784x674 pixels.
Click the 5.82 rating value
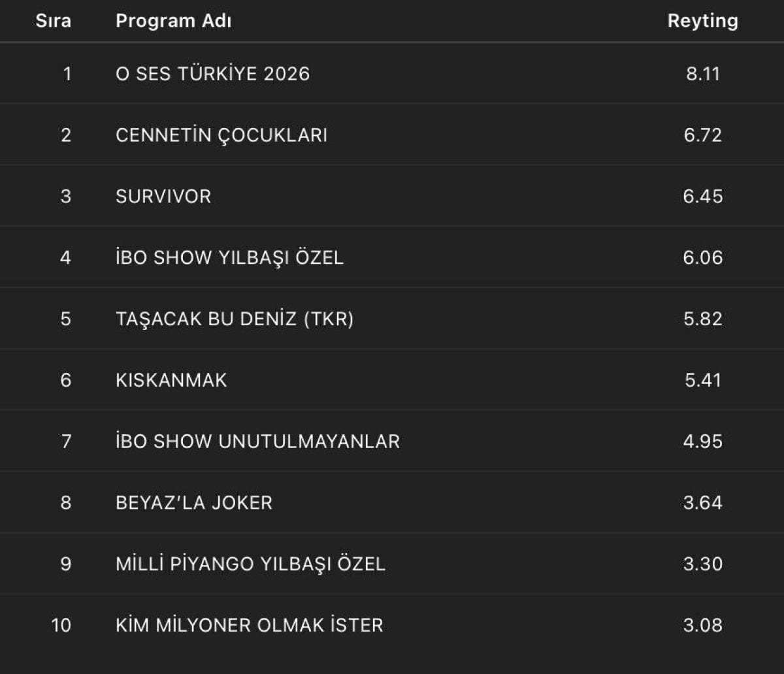(702, 319)
